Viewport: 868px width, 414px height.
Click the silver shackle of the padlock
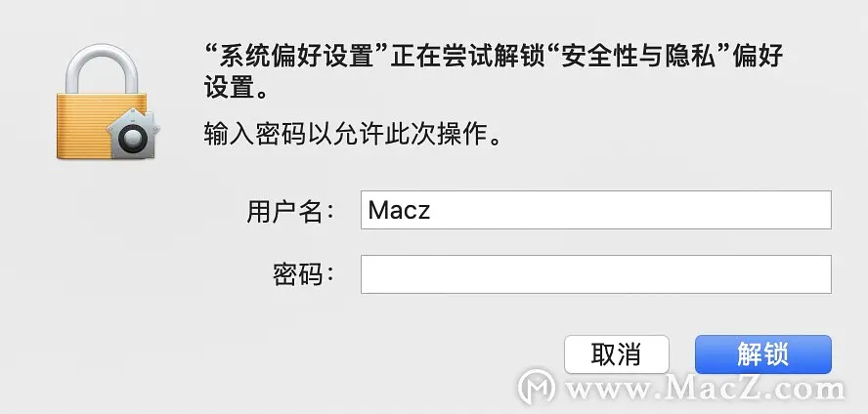click(x=102, y=68)
